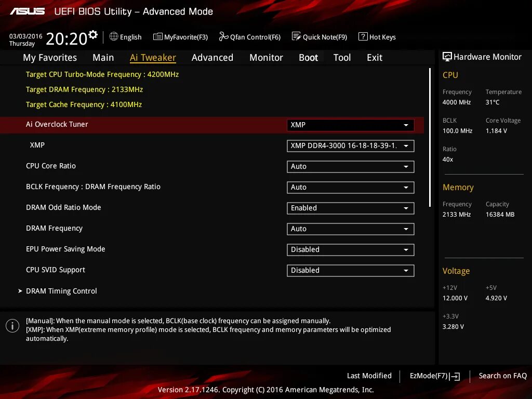The image size is (532, 399).
Task: Click the Last Modified button
Action: point(369,376)
